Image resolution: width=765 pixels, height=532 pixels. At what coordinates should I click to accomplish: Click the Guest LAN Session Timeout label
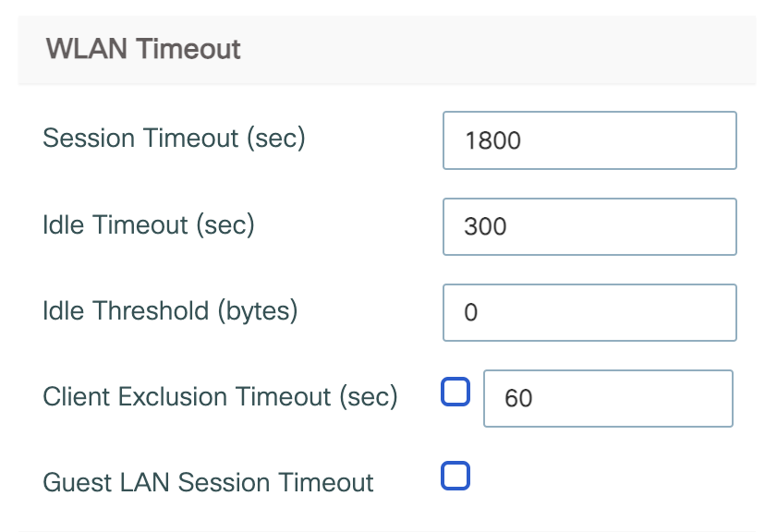coord(208,482)
